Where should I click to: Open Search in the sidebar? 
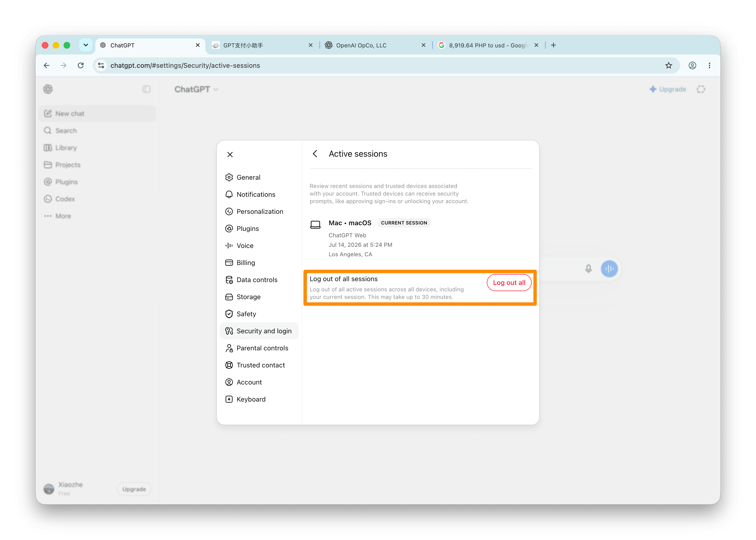(97, 131)
